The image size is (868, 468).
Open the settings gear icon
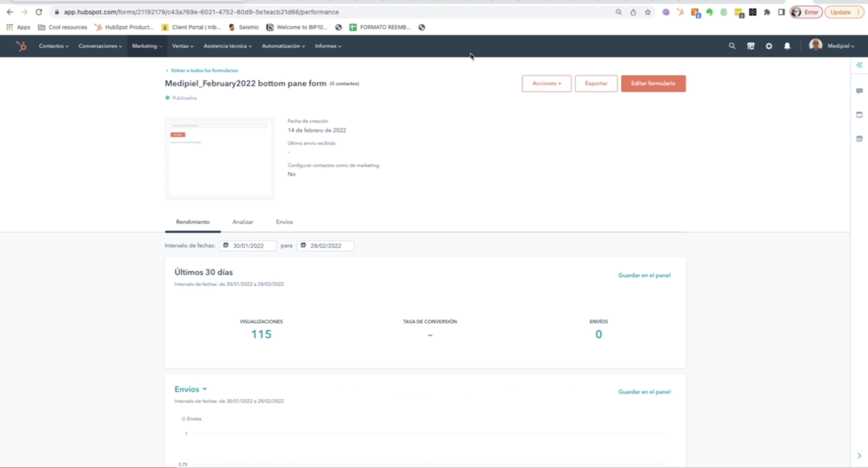769,46
